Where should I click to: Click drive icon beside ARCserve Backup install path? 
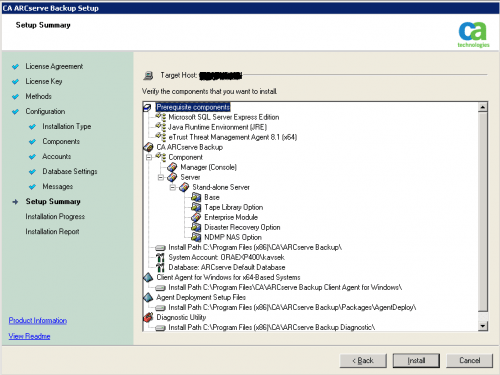pyautogui.click(x=161, y=248)
